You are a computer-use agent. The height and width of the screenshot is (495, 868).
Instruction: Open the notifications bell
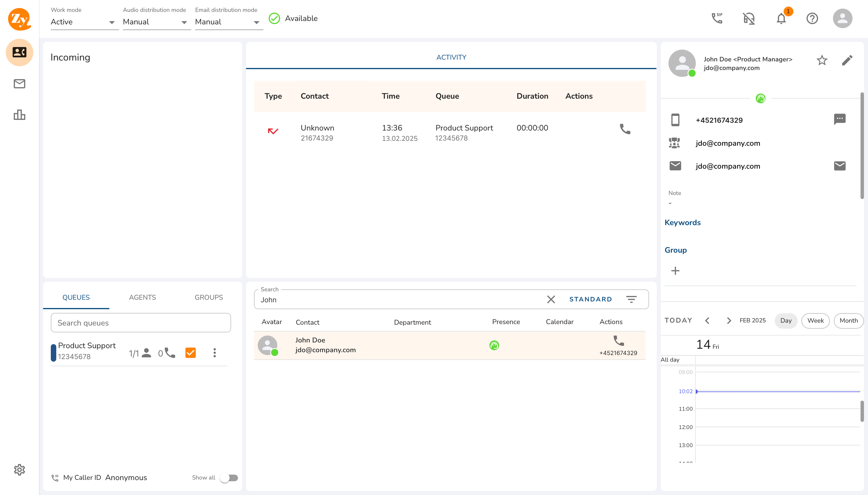[x=781, y=18]
